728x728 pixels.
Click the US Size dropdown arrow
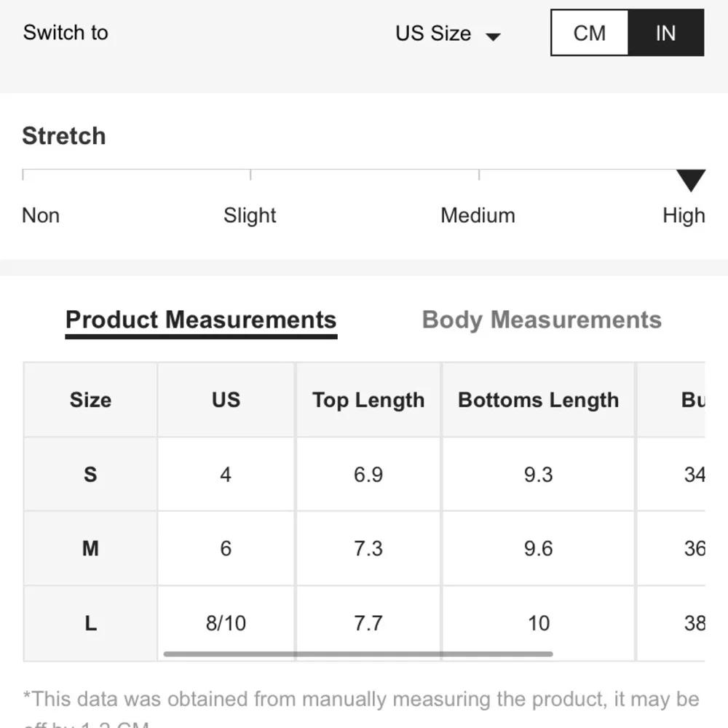pyautogui.click(x=493, y=36)
